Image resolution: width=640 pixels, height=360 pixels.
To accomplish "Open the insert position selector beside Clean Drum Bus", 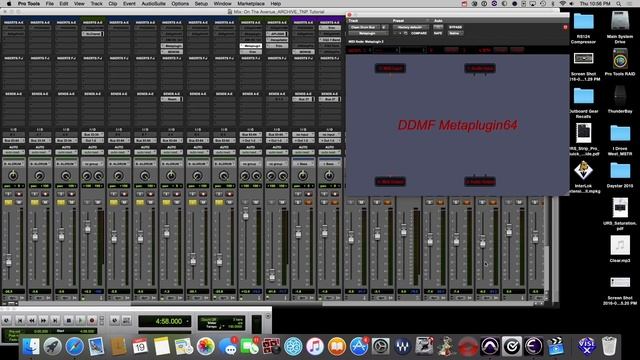I will [384, 27].
